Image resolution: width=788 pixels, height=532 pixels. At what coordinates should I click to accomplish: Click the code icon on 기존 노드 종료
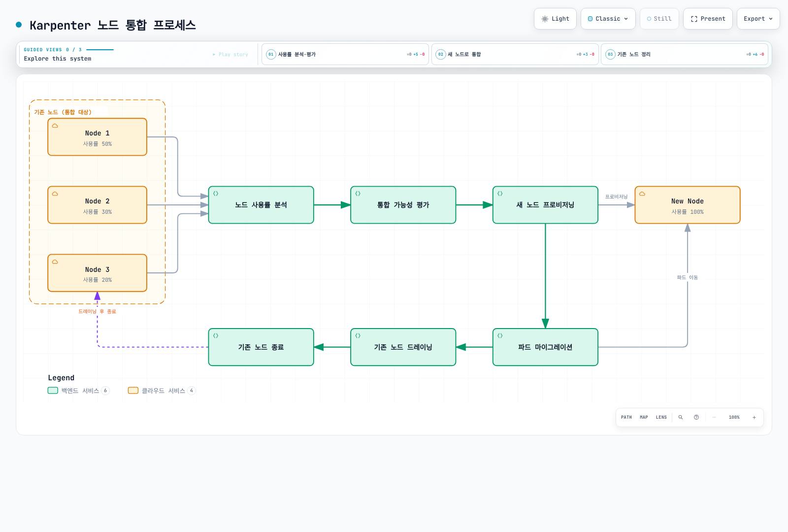tap(216, 335)
